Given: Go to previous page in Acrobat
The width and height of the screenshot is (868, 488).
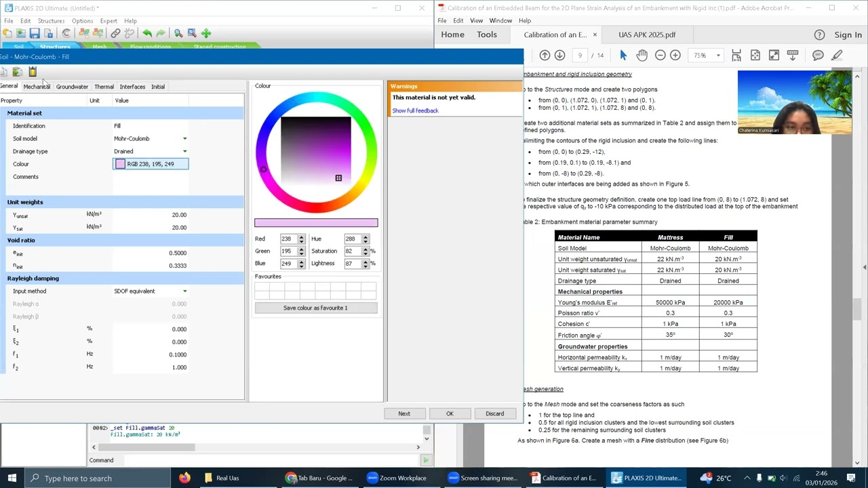Looking at the screenshot, I should tap(545, 55).
